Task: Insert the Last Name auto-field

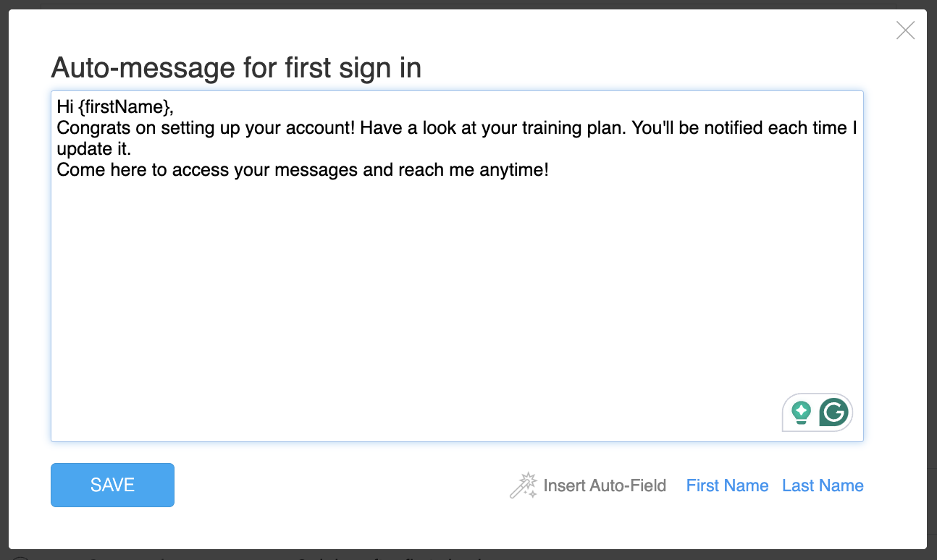Action: [x=823, y=485]
